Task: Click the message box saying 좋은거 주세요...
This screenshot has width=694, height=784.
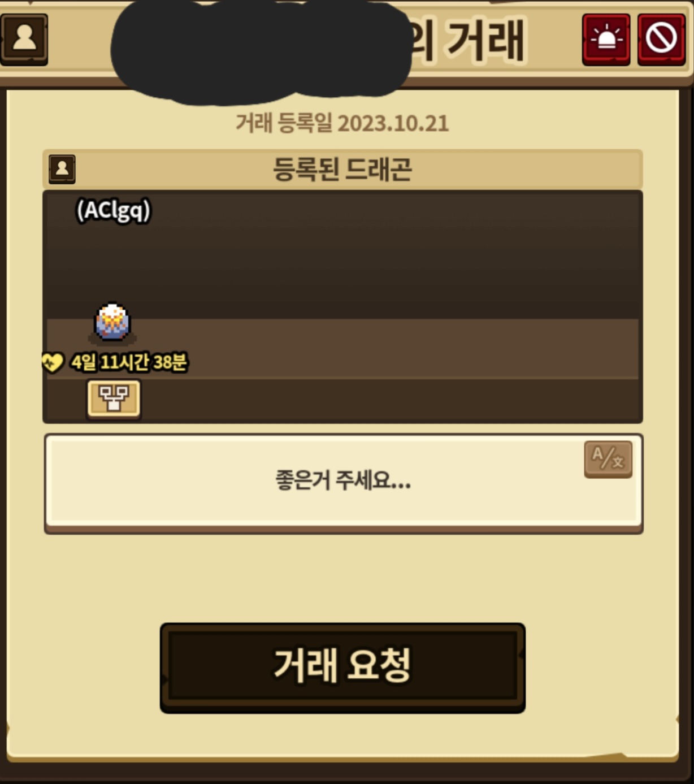Action: (344, 483)
